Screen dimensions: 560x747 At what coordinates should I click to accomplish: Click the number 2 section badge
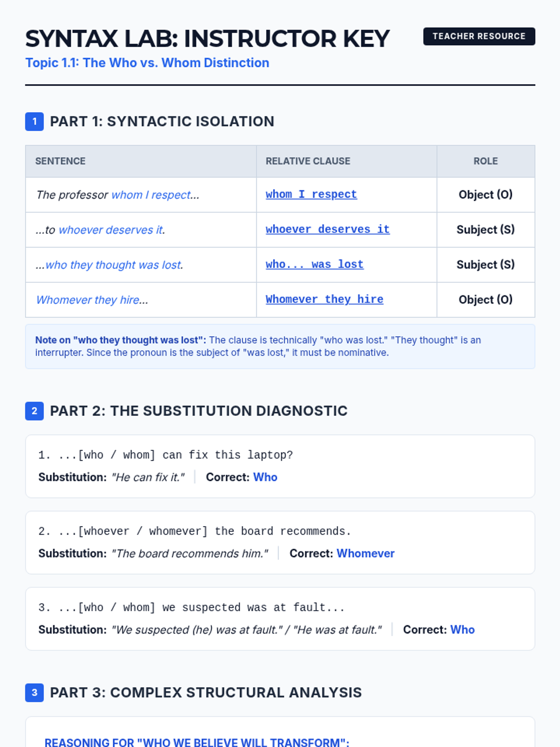click(34, 411)
